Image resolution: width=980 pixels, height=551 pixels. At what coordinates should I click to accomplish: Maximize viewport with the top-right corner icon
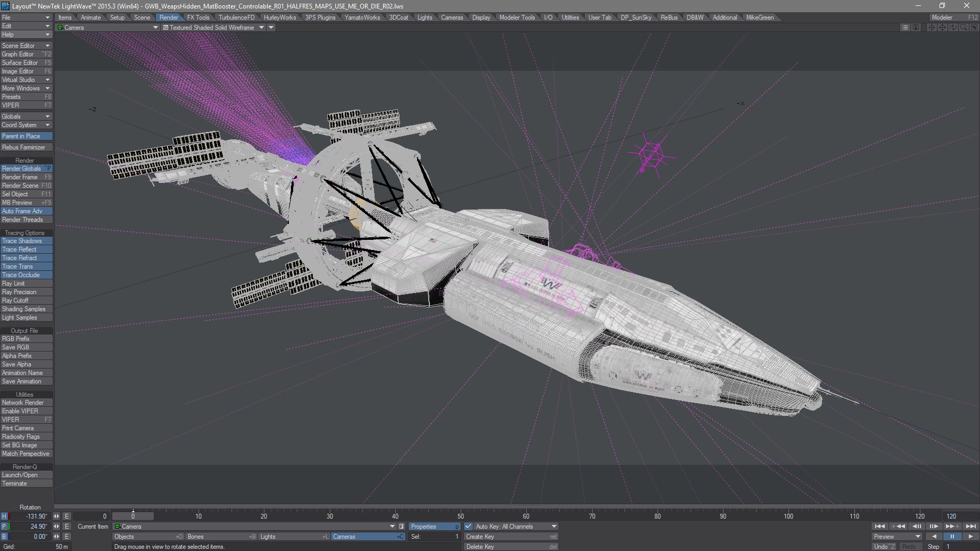click(974, 28)
